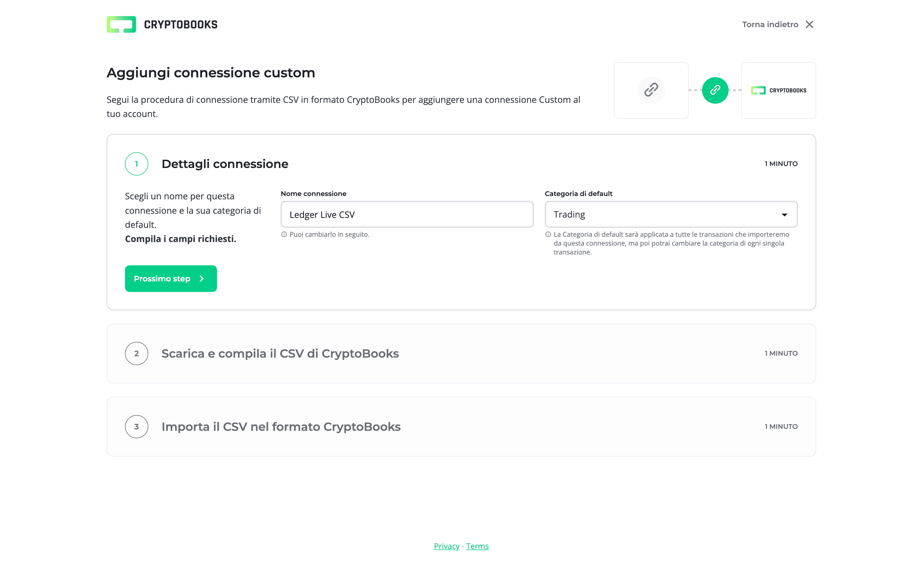924x570 pixels.
Task: Click the Nome connessione input field
Action: point(407,215)
